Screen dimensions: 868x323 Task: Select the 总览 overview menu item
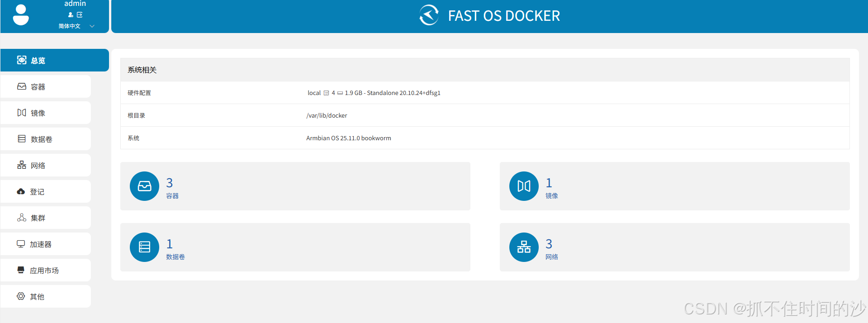[x=55, y=60]
